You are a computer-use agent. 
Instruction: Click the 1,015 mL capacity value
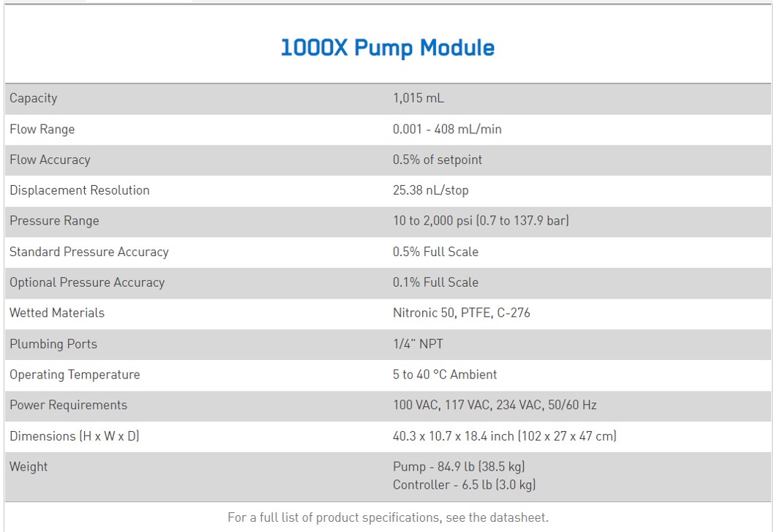tap(418, 98)
